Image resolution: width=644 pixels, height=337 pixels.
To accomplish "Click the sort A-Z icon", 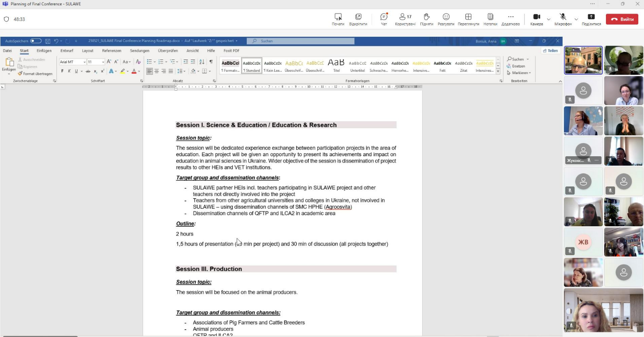I will click(202, 62).
